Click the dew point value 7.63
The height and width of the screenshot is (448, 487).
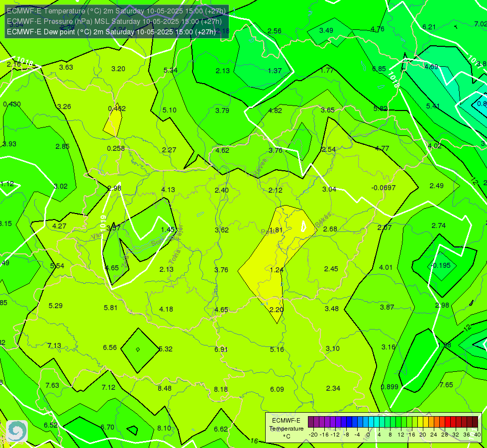click(52, 385)
